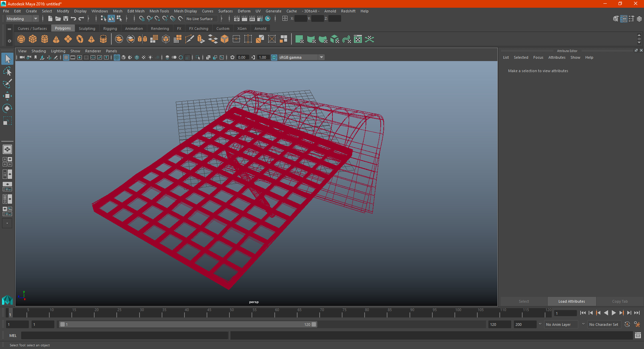Create a polygon pipe from the shelf
644x349 pixels.
pyautogui.click(x=103, y=39)
